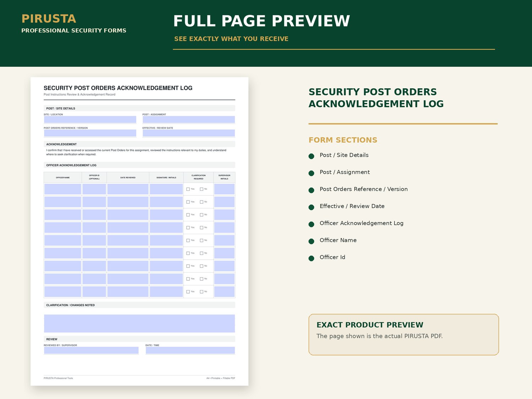The width and height of the screenshot is (532, 399).
Task: Select Effective / Review Date input field
Action: click(x=189, y=133)
